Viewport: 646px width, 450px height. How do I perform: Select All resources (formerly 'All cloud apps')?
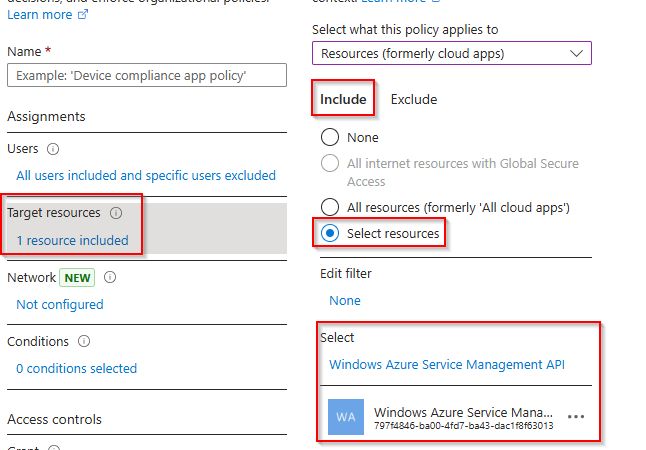pyautogui.click(x=329, y=207)
